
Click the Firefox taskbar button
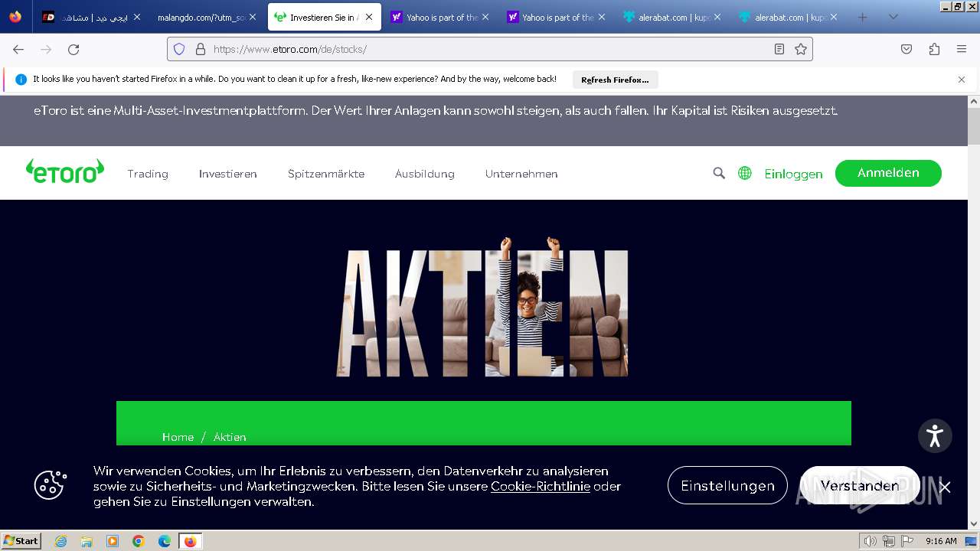pos(190,541)
